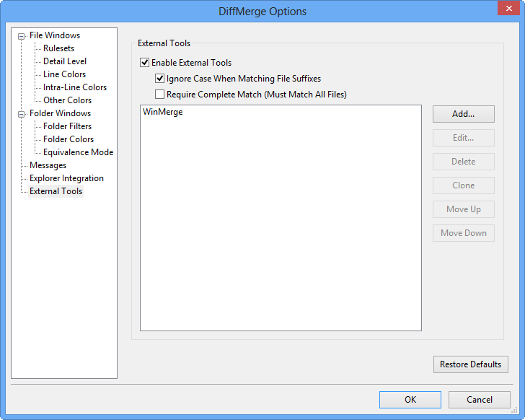Collapse the Folder Windows tree node
This screenshot has width=525, height=420.
22,113
